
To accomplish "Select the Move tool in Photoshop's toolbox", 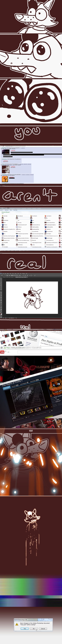I will (x=1, y=279).
